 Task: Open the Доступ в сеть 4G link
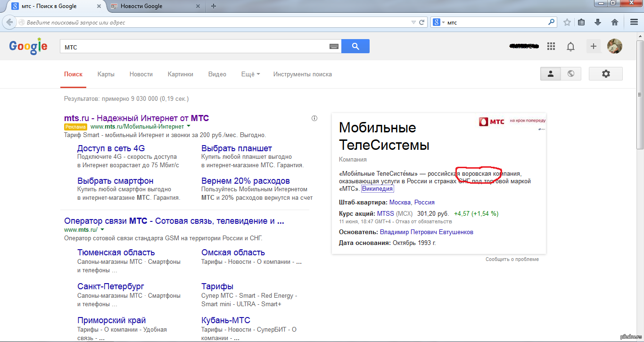[x=111, y=148]
